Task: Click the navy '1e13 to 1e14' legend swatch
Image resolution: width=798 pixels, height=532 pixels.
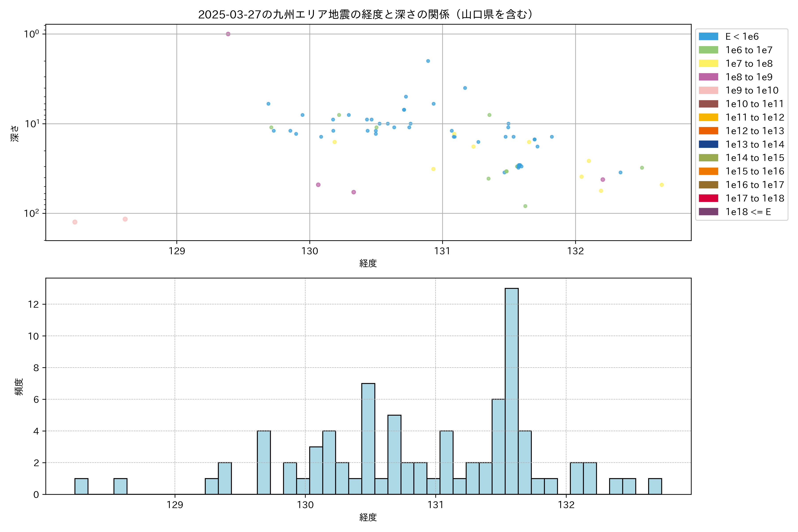Action: click(708, 144)
